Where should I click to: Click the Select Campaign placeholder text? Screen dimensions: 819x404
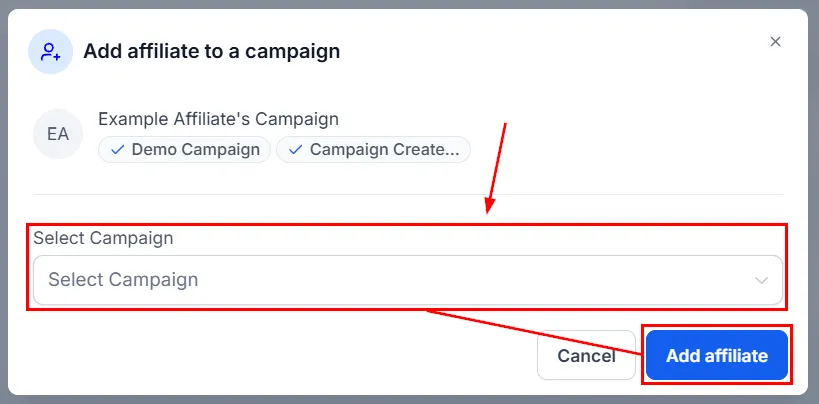coord(123,280)
